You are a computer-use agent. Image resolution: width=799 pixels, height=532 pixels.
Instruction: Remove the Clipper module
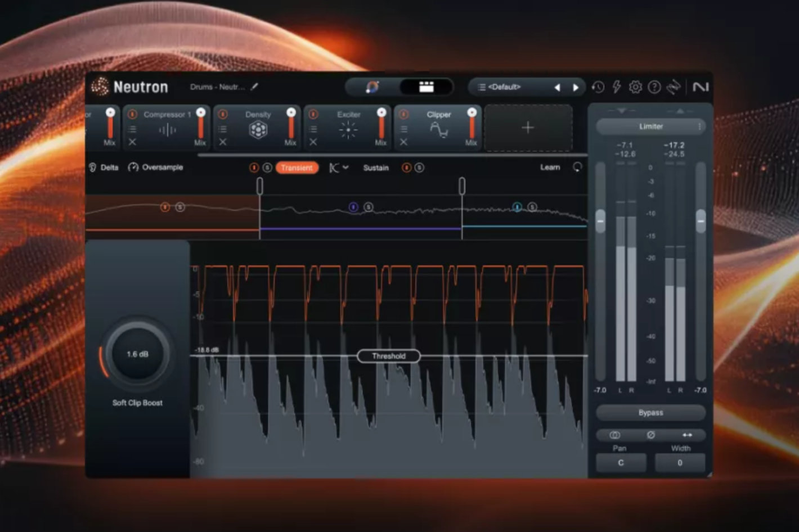click(x=403, y=142)
